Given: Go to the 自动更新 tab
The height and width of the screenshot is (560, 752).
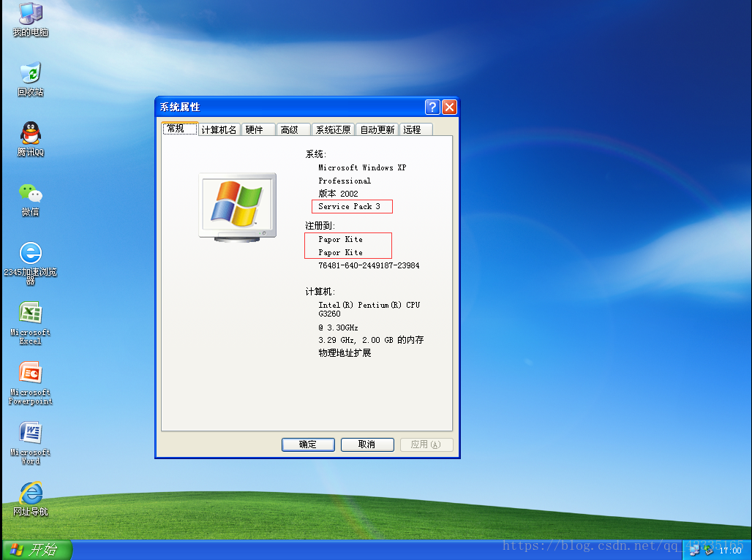Looking at the screenshot, I should click(x=377, y=129).
